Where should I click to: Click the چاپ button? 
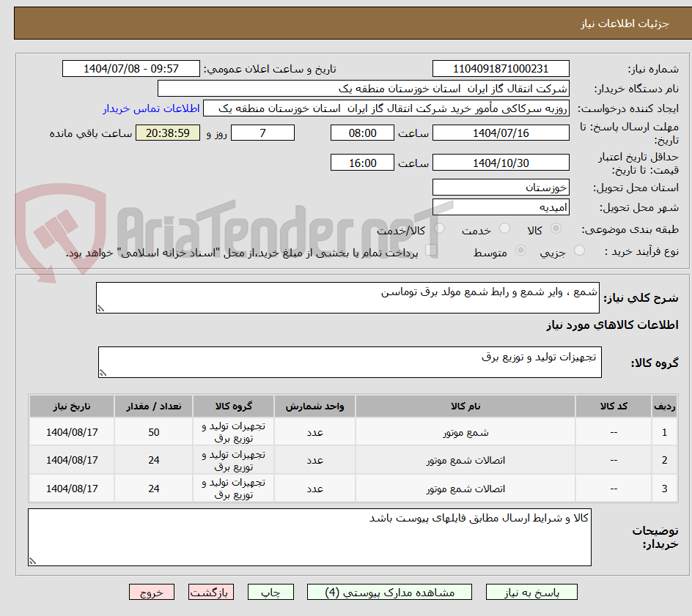[270, 592]
